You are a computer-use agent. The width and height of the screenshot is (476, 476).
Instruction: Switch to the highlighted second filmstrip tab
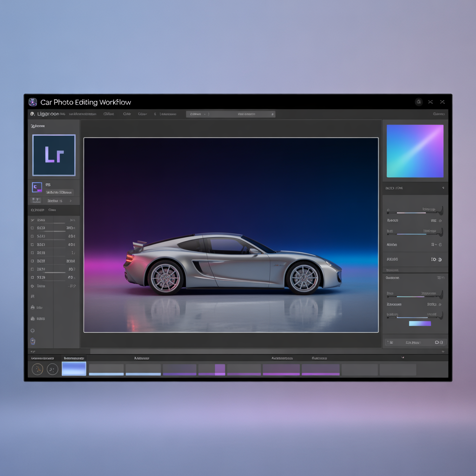click(74, 358)
